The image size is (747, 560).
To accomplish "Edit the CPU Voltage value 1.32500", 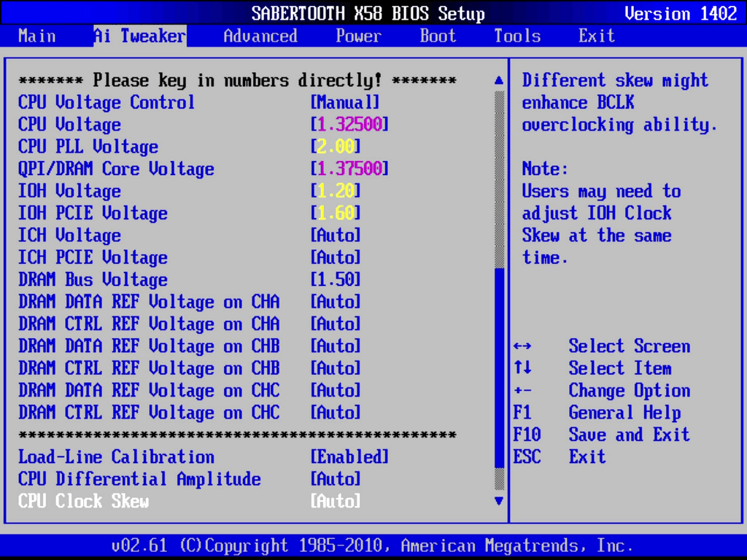I will (349, 124).
